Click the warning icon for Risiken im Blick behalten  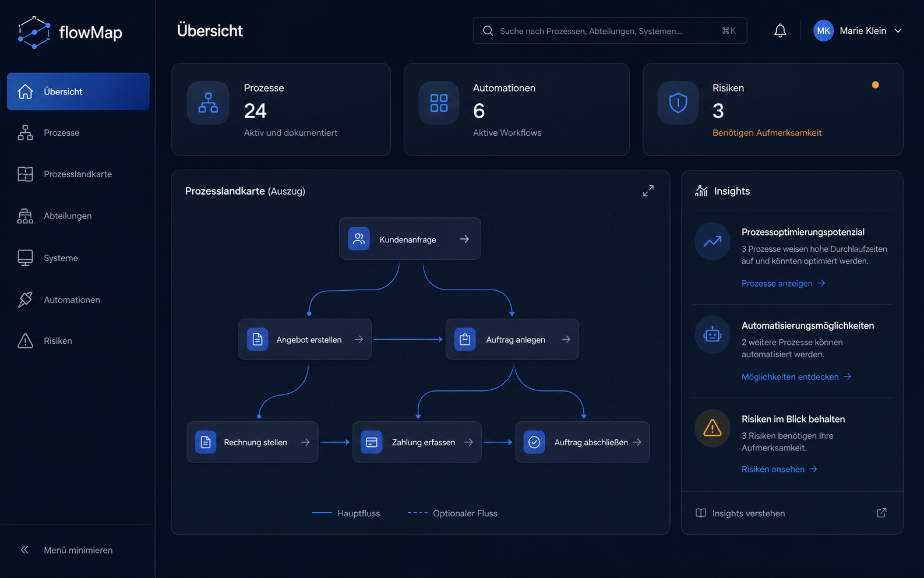coord(713,428)
